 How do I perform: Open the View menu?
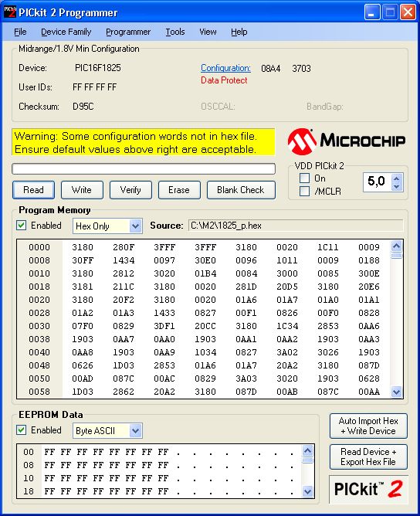[x=208, y=32]
